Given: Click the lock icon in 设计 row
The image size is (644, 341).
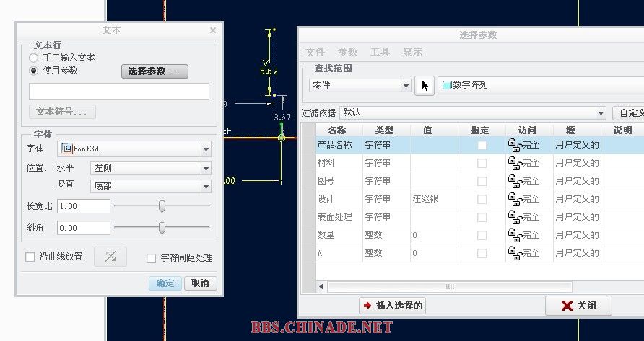Looking at the screenshot, I should [x=514, y=199].
